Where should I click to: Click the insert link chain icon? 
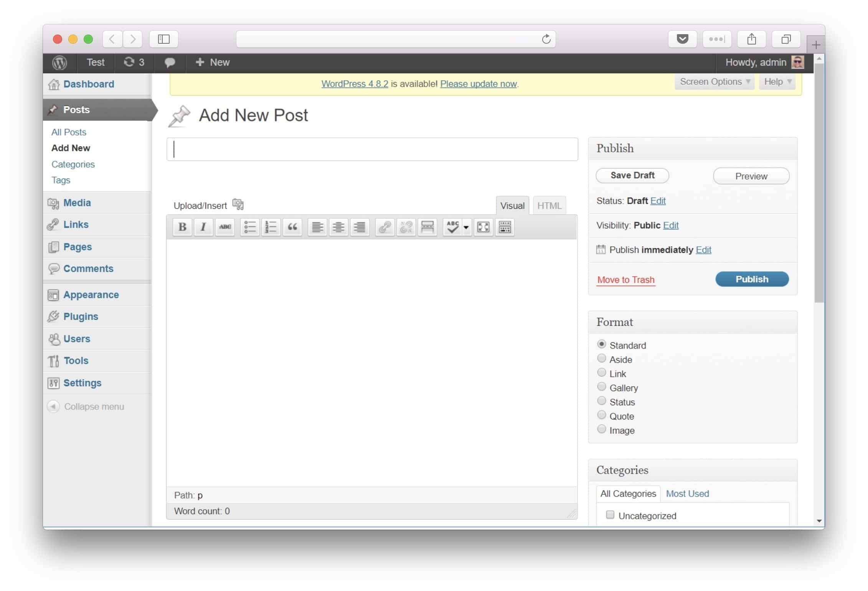click(384, 227)
